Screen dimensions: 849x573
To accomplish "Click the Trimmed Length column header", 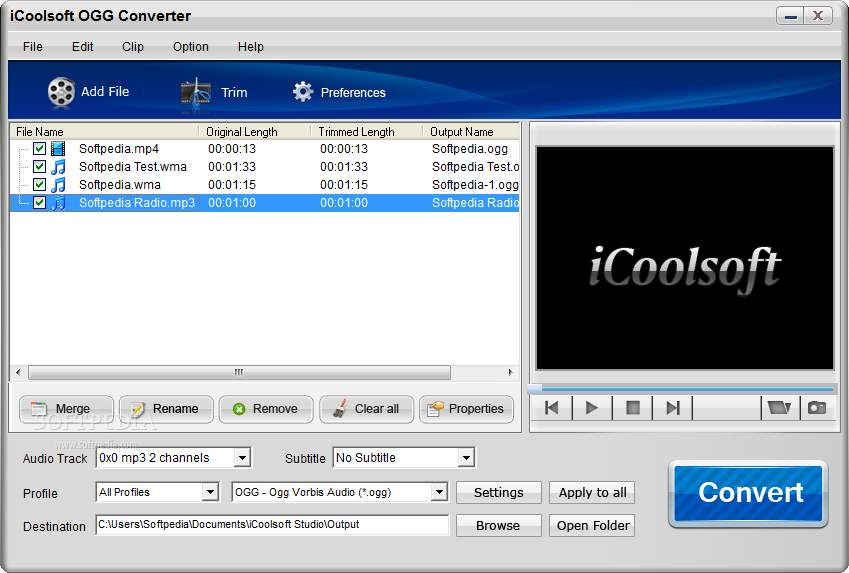I will 367,132.
